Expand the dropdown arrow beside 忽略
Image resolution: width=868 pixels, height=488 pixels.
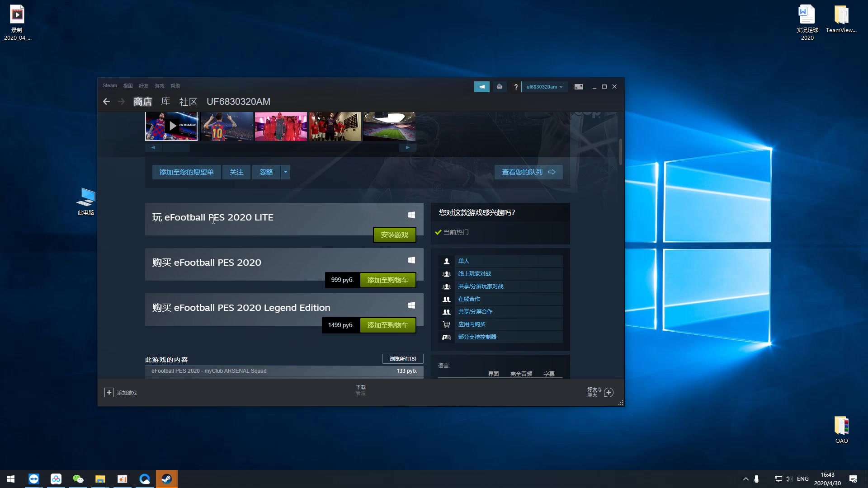pos(286,172)
